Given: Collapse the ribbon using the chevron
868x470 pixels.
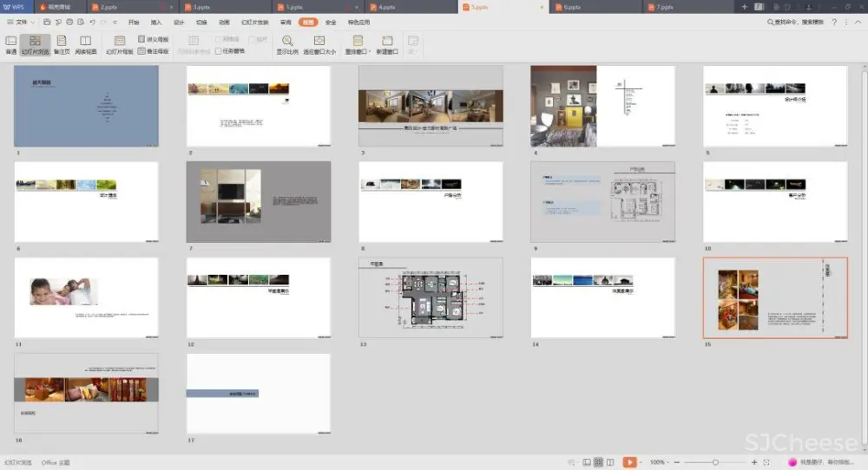Looking at the screenshot, I should tap(858, 22).
